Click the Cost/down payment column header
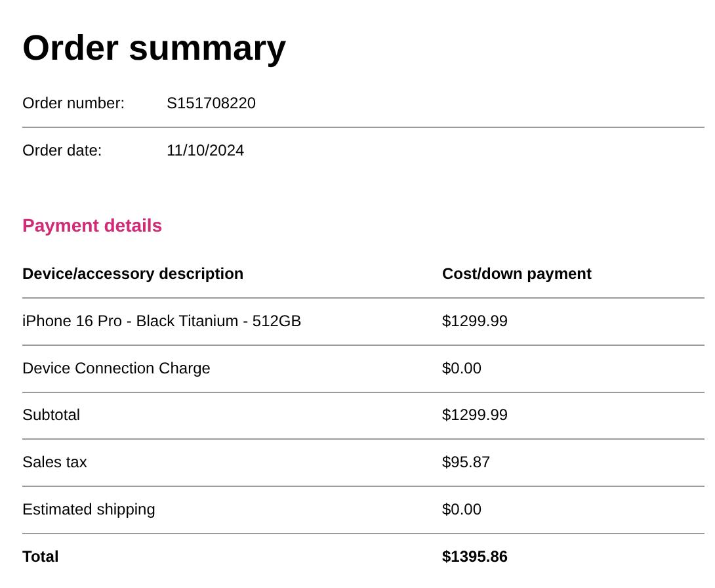This screenshot has height=588, width=715. 517,274
